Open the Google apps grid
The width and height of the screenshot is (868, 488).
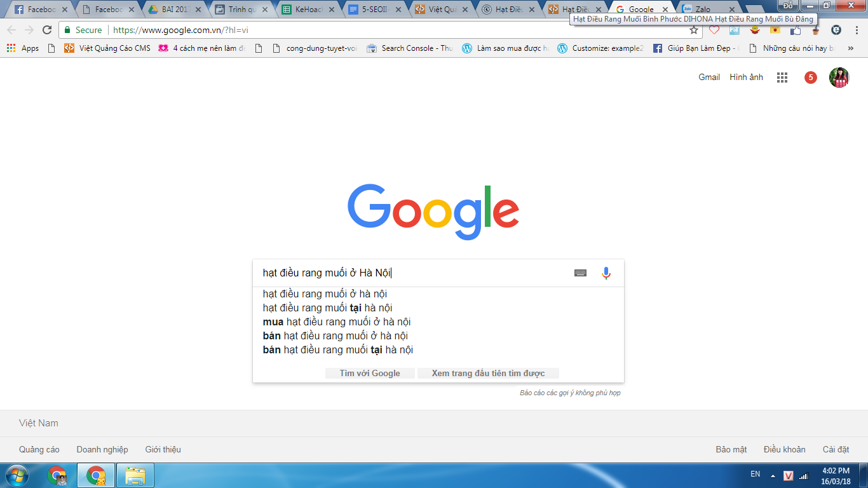782,78
